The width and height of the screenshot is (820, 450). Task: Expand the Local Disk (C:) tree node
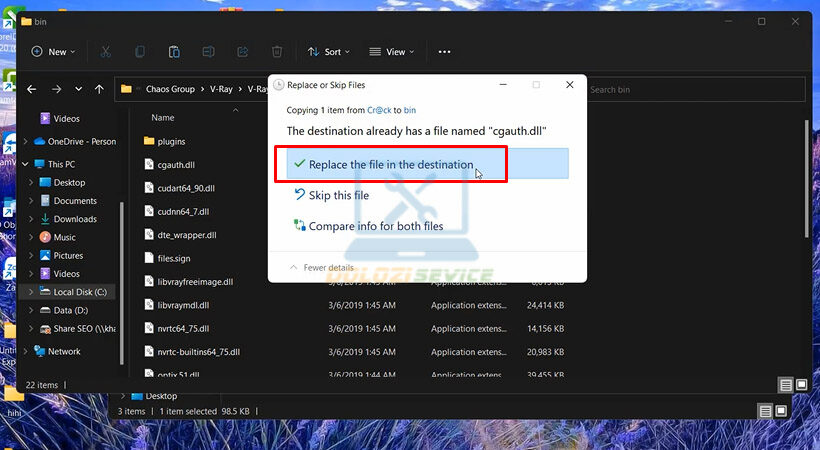(31, 292)
